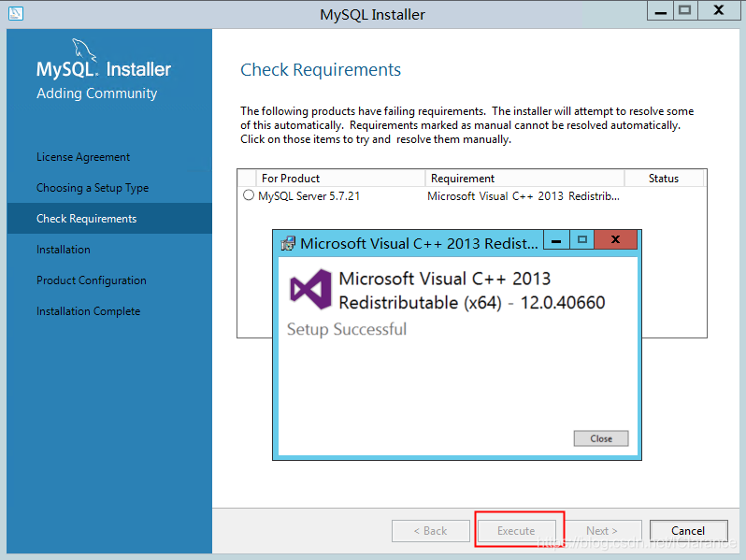Click the MySQL Server 5.7.21 product text
746x560 pixels.
coord(308,196)
